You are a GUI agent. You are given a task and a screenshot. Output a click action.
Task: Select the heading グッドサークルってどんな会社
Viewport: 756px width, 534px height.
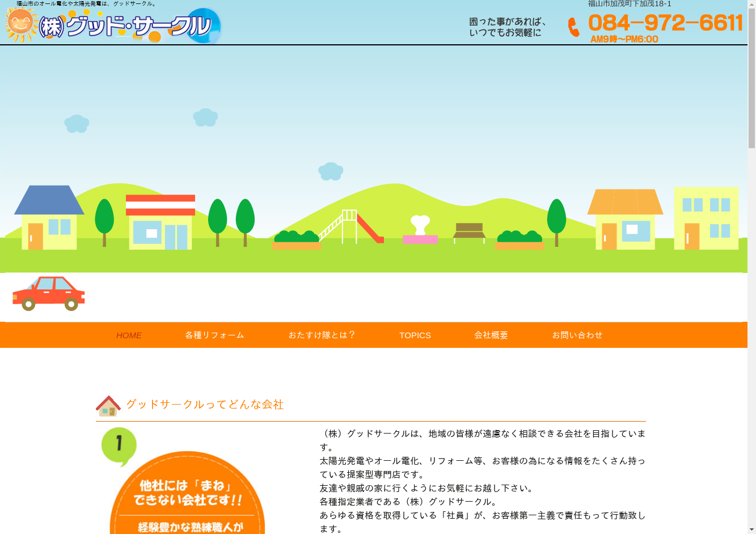(x=205, y=405)
